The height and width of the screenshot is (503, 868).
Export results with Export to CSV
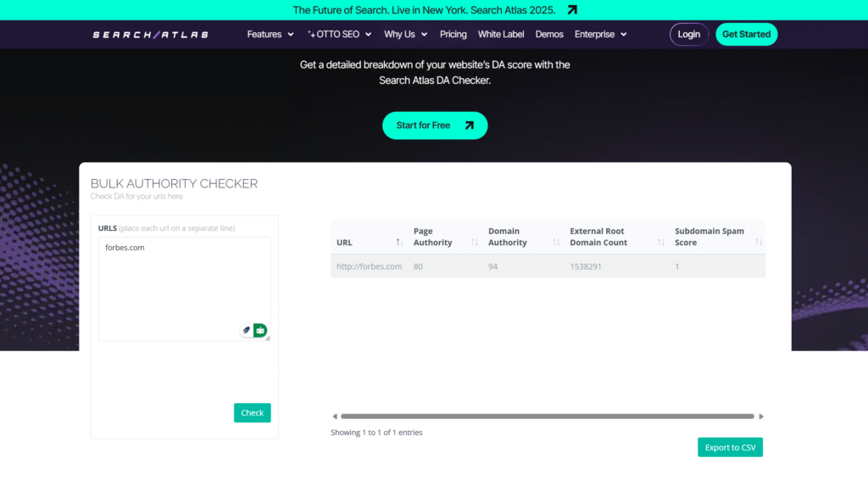(x=730, y=447)
